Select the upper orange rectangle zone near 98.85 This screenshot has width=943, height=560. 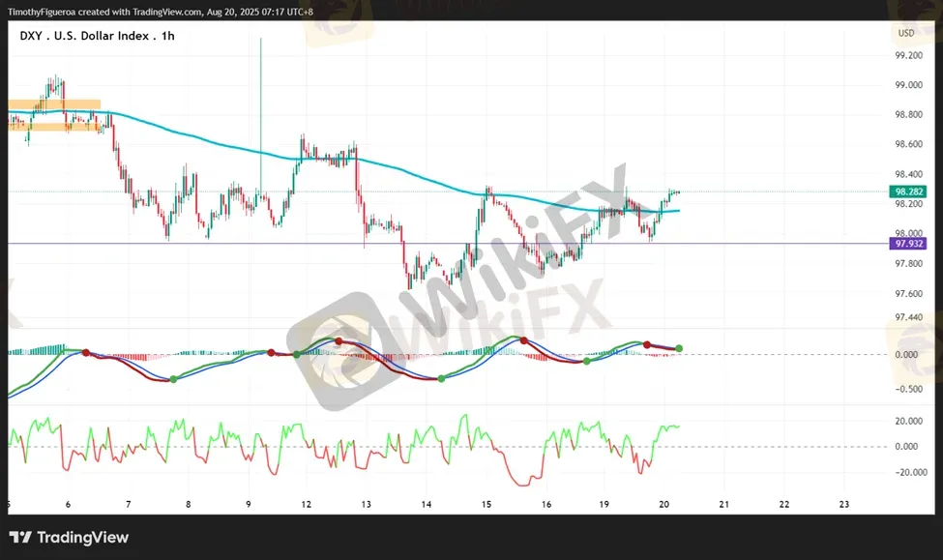(54, 104)
